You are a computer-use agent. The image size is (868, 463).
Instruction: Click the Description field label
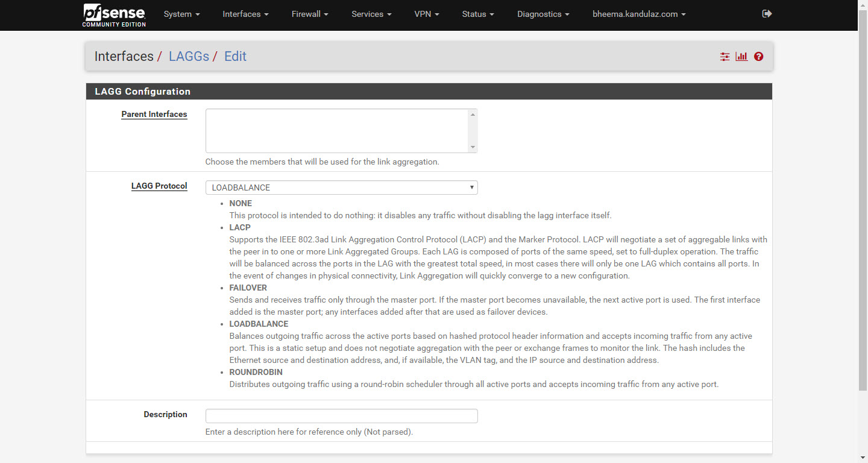pos(165,414)
